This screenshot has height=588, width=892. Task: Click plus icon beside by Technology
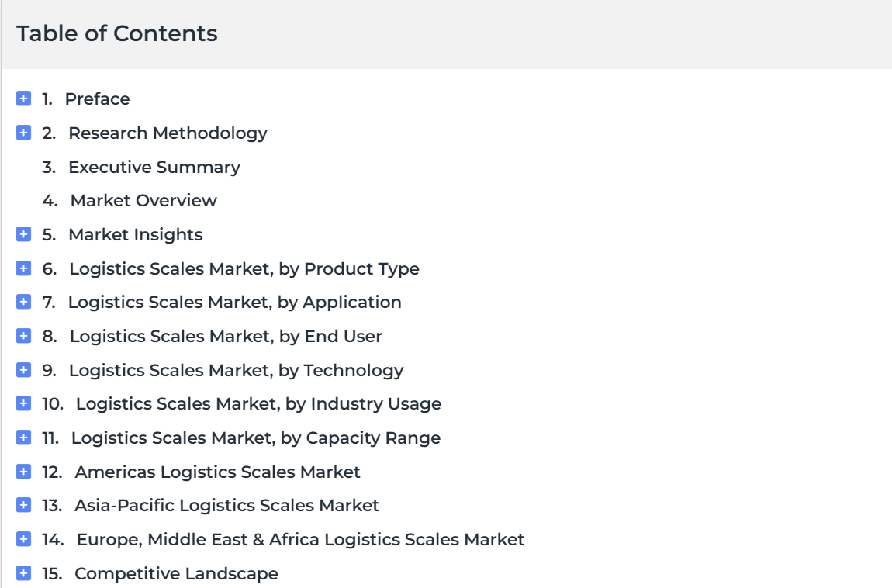click(23, 369)
